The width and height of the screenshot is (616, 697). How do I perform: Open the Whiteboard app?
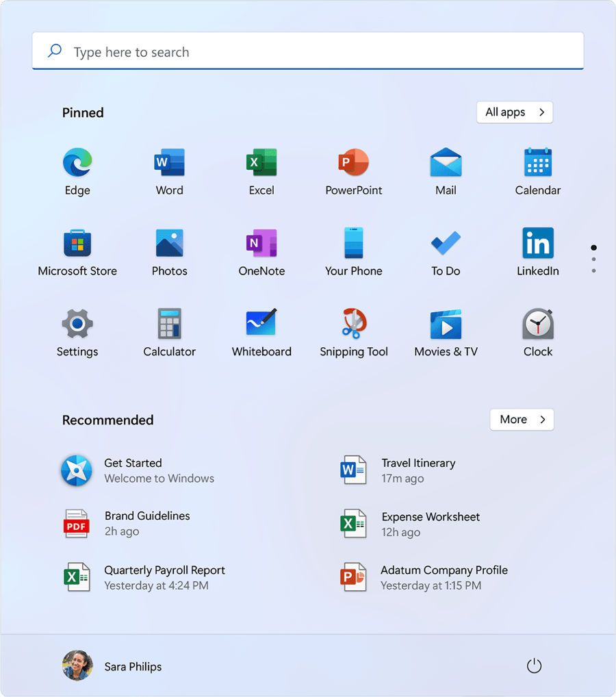point(261,333)
